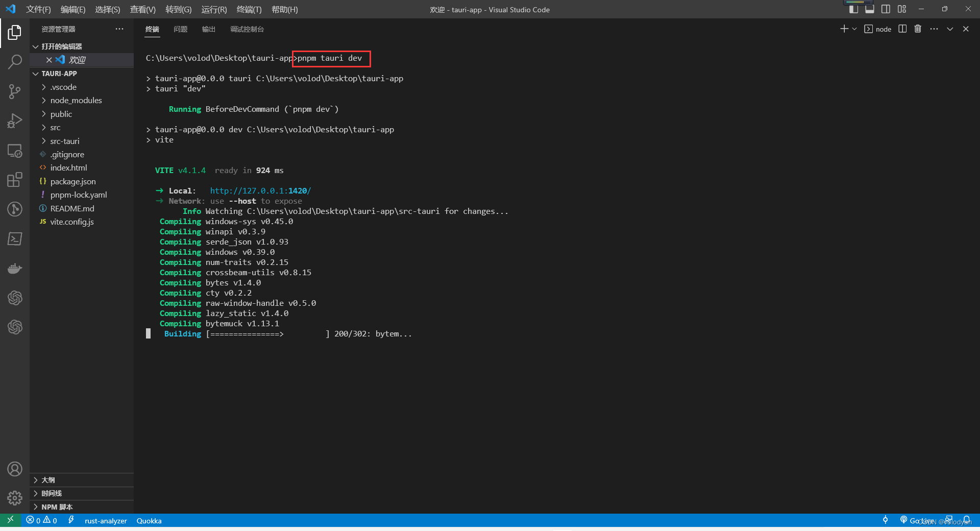Toggle secondary side bar layout button
This screenshot has height=531, width=980.
pyautogui.click(x=886, y=9)
